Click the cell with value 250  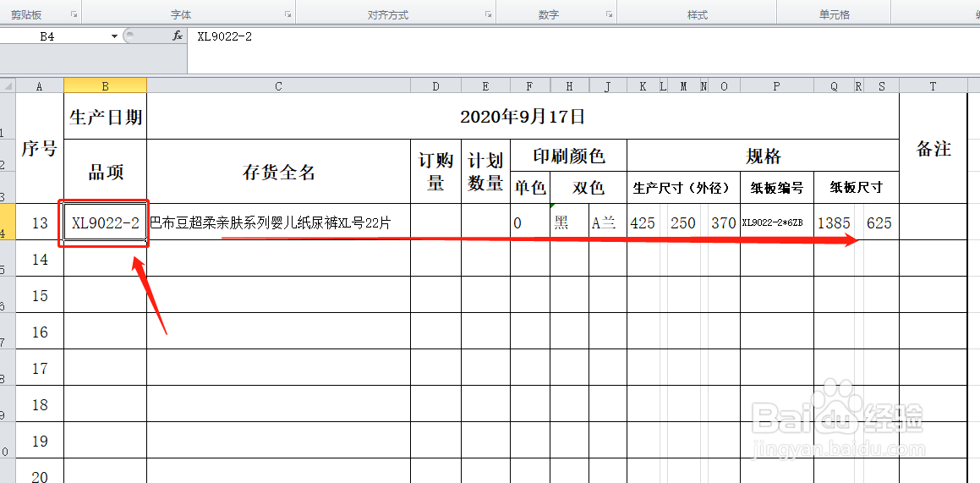[x=683, y=222]
